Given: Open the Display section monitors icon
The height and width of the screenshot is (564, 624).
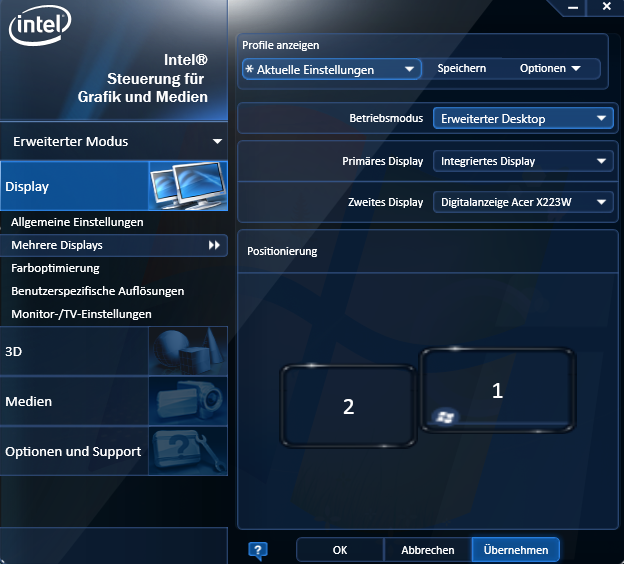Looking at the screenshot, I should pyautogui.click(x=188, y=186).
